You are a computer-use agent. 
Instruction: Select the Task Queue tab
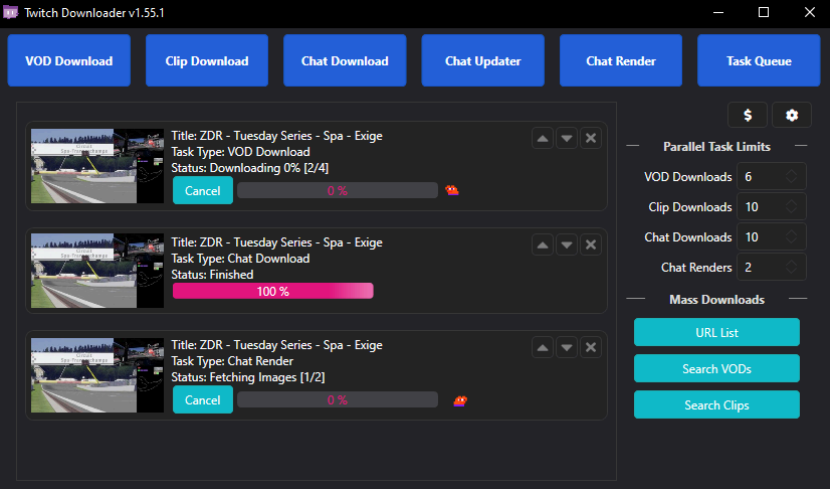(759, 60)
